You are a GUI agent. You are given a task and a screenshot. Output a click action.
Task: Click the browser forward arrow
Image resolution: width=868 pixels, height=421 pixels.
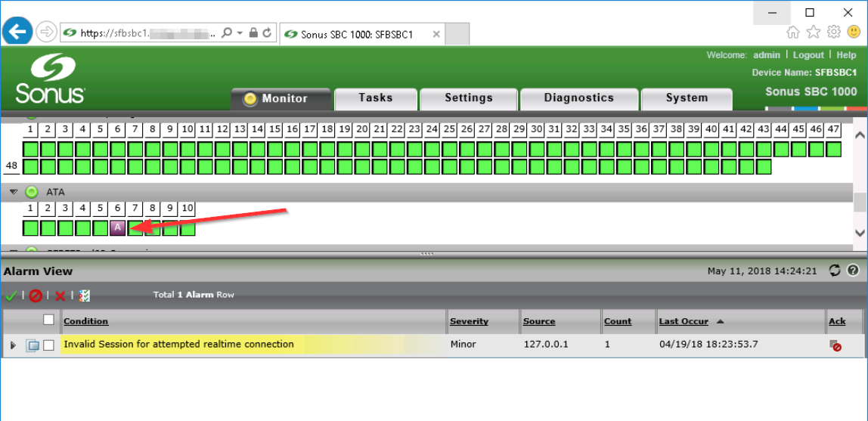coord(47,32)
